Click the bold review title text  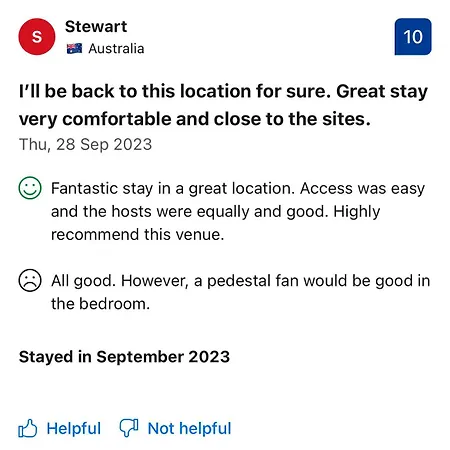coord(223,105)
